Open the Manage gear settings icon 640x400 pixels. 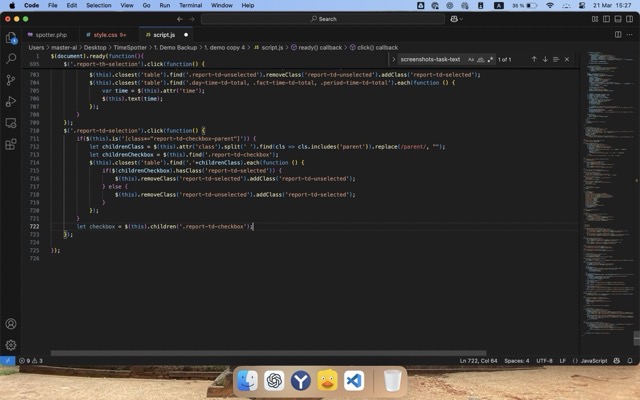click(11, 344)
